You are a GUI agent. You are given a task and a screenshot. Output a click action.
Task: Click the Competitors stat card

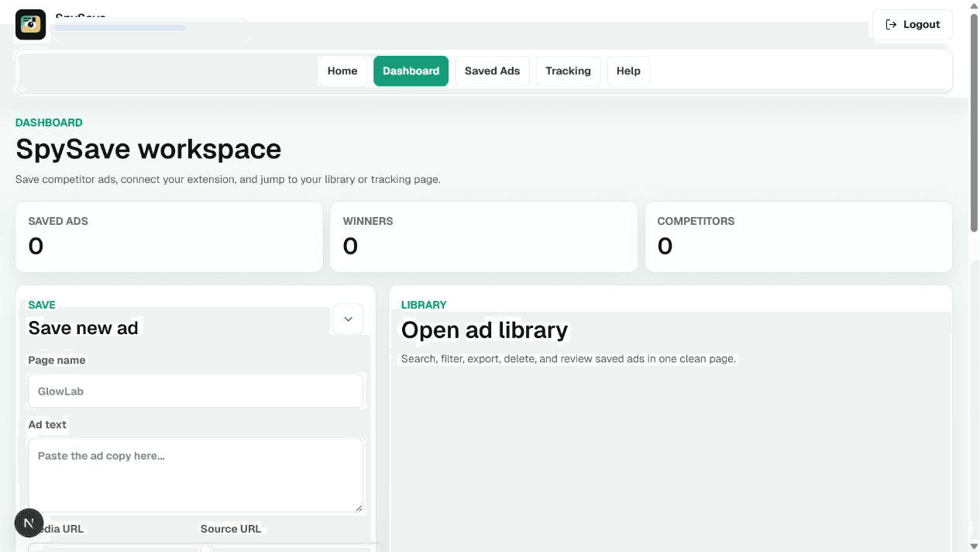(798, 237)
